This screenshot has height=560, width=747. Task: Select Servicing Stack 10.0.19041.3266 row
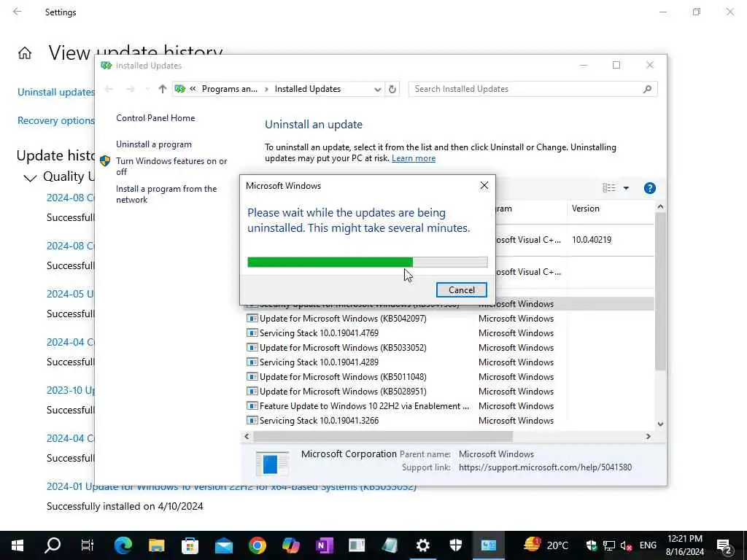[x=319, y=421]
